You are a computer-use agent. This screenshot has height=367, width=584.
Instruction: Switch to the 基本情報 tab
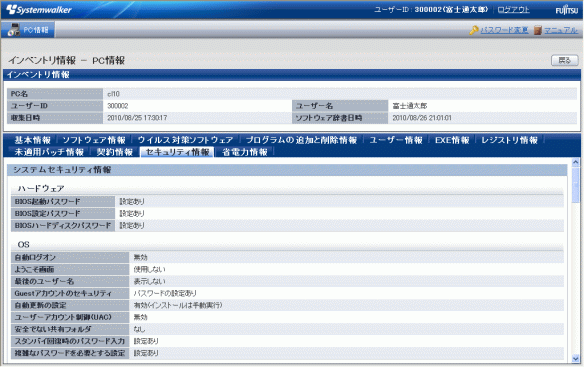click(32, 140)
